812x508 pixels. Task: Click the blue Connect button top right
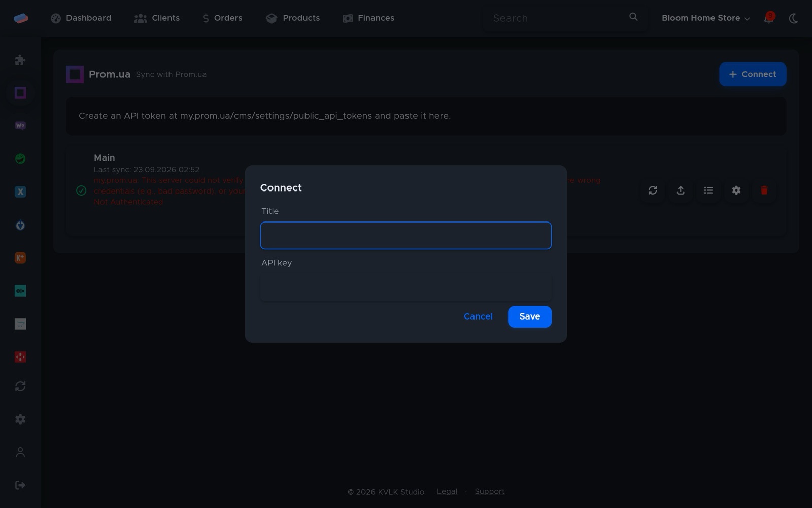coord(753,74)
